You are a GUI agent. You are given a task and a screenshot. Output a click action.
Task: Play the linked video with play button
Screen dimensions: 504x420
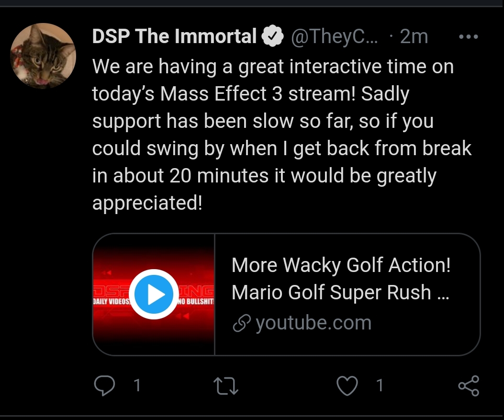tap(154, 294)
